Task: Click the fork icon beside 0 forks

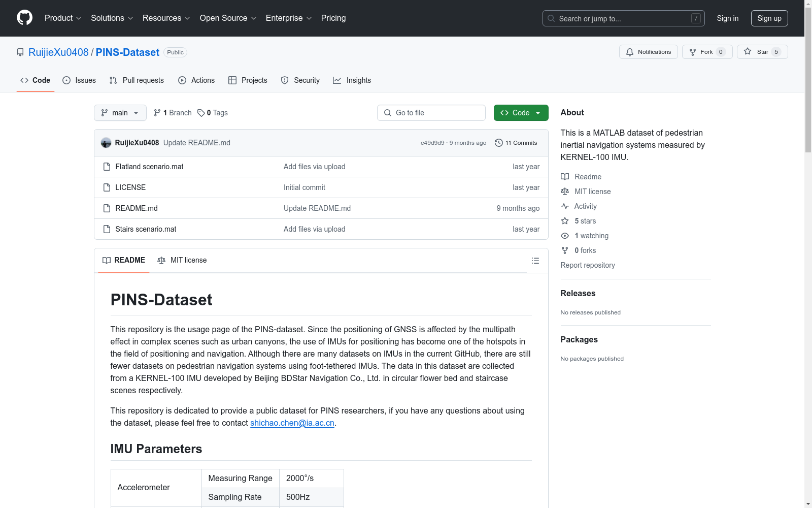Action: click(565, 250)
